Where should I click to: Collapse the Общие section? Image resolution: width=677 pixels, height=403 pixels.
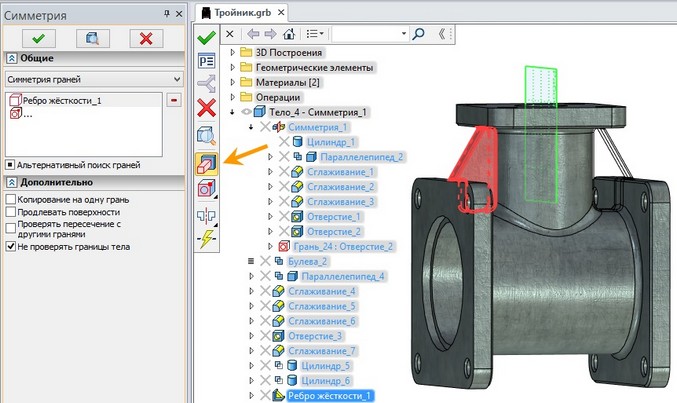[10, 58]
